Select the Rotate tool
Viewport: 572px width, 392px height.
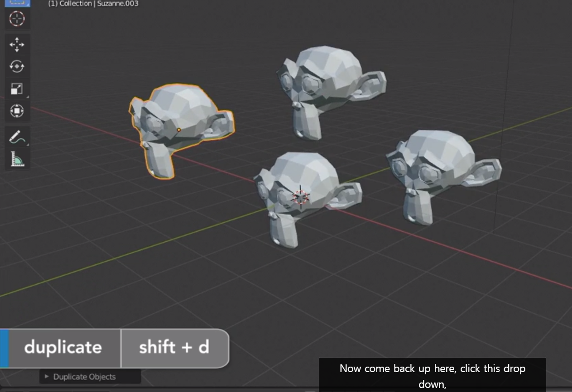17,67
